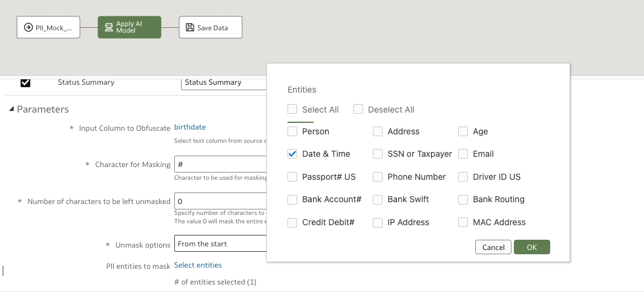
Task: Open the Save Data step
Action: (x=211, y=27)
